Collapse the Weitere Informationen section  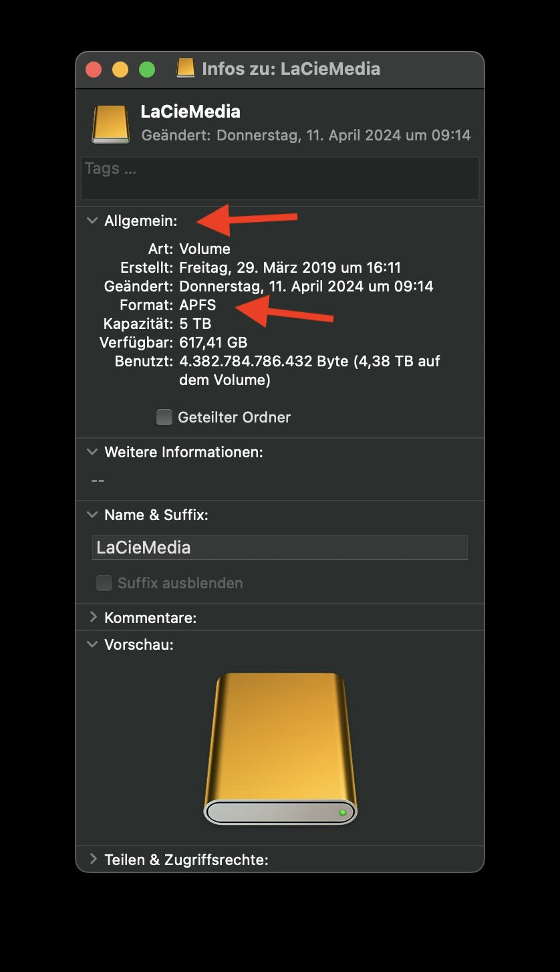(93, 452)
